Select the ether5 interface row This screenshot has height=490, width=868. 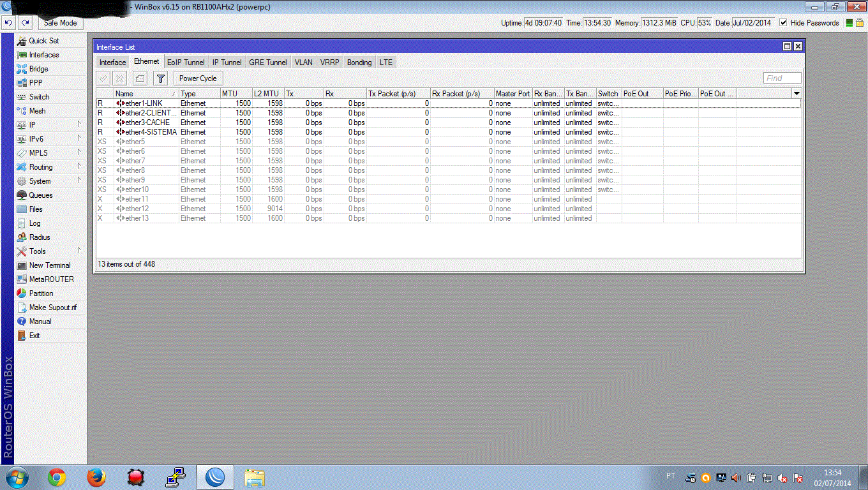(448, 142)
